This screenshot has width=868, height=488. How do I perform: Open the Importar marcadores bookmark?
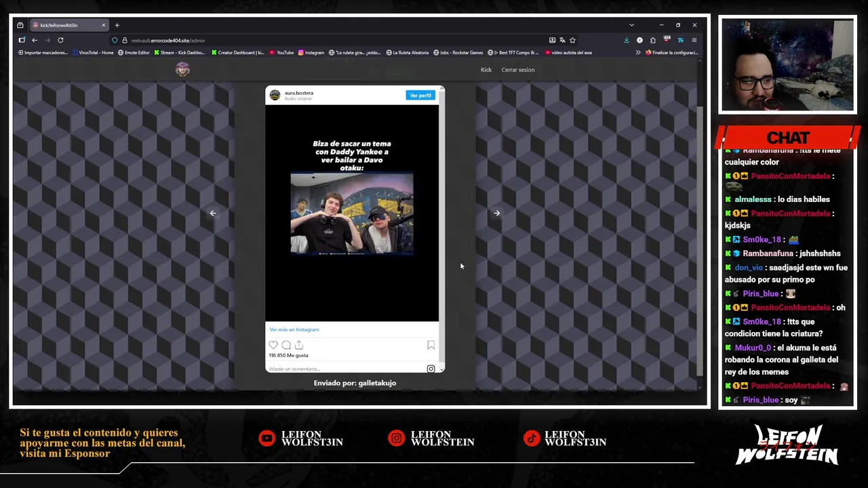(x=43, y=52)
